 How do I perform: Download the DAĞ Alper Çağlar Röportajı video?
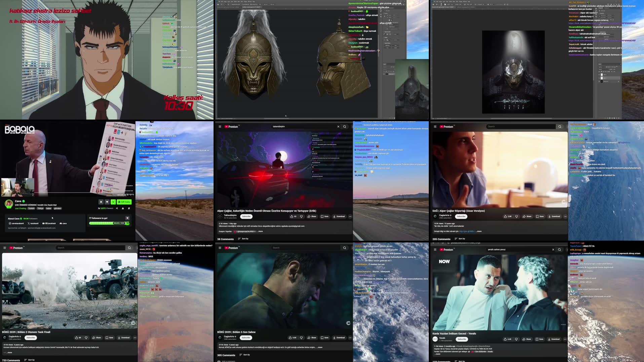point(554,217)
